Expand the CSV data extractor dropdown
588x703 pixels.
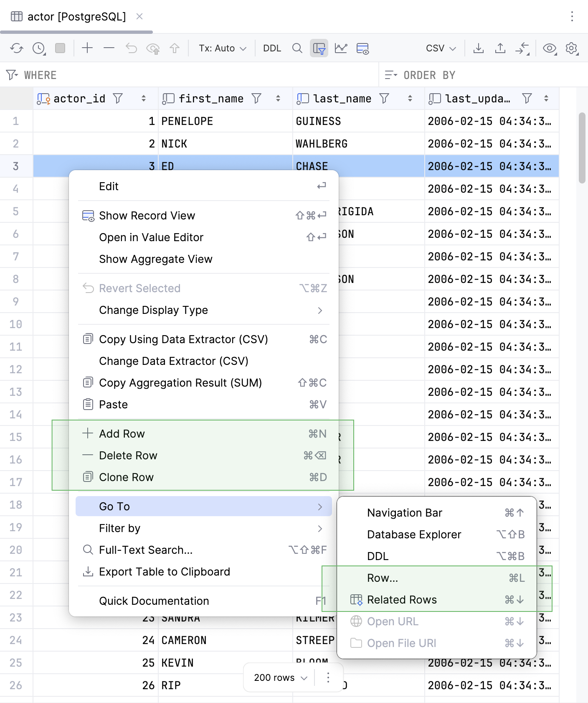tap(441, 48)
